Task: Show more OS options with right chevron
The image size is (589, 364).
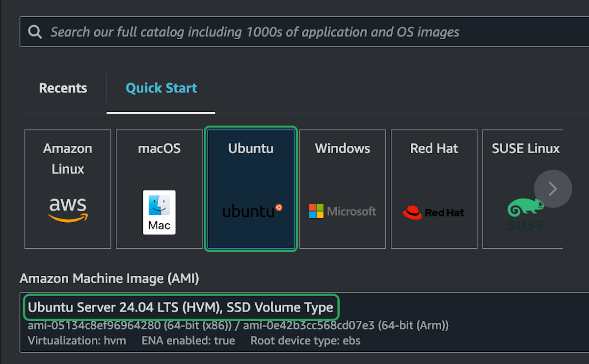Action: (x=553, y=189)
